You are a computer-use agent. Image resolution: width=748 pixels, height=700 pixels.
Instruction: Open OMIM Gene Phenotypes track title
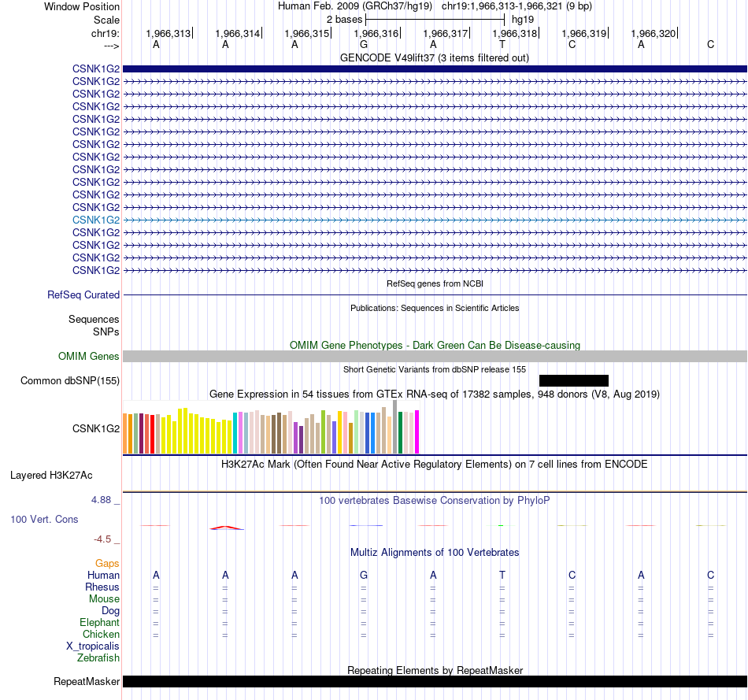[x=435, y=345]
